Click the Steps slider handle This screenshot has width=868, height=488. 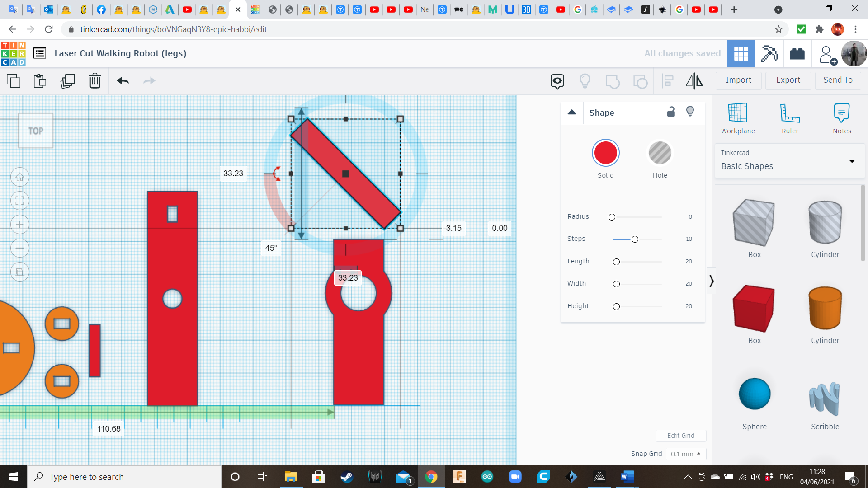point(635,239)
